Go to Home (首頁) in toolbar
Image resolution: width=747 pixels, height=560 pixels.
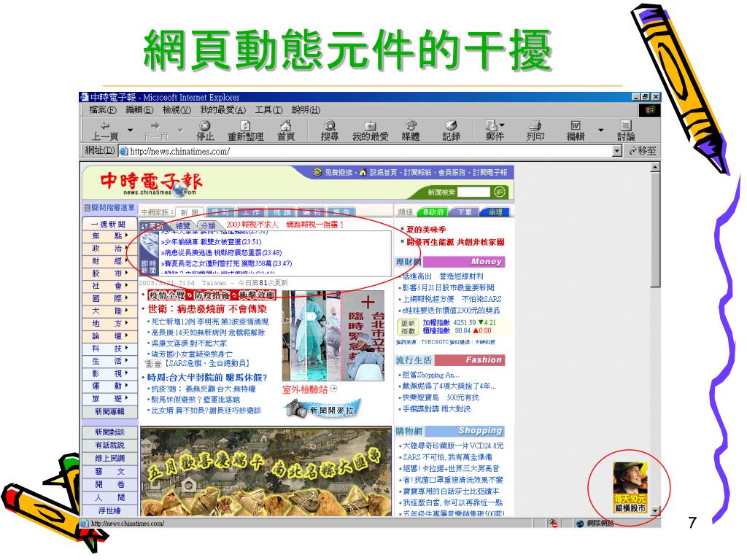point(286,131)
